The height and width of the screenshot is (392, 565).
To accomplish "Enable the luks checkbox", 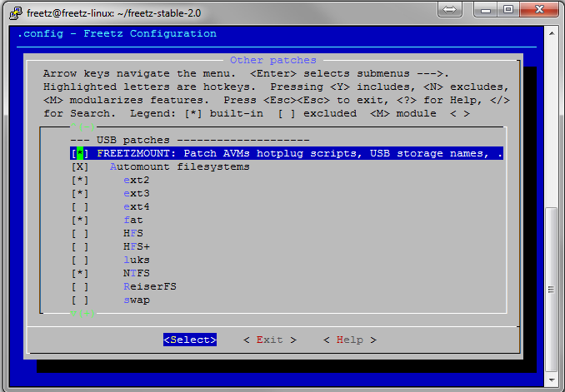I will 80,260.
